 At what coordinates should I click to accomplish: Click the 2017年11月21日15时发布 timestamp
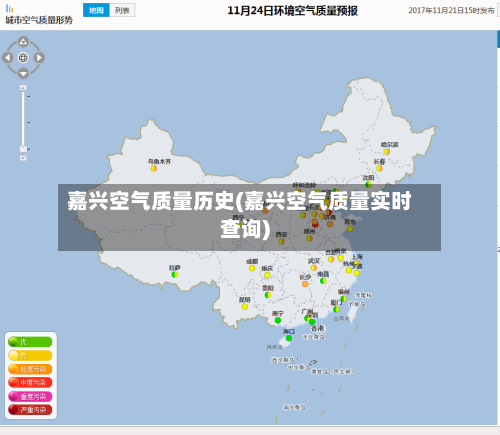click(x=451, y=11)
